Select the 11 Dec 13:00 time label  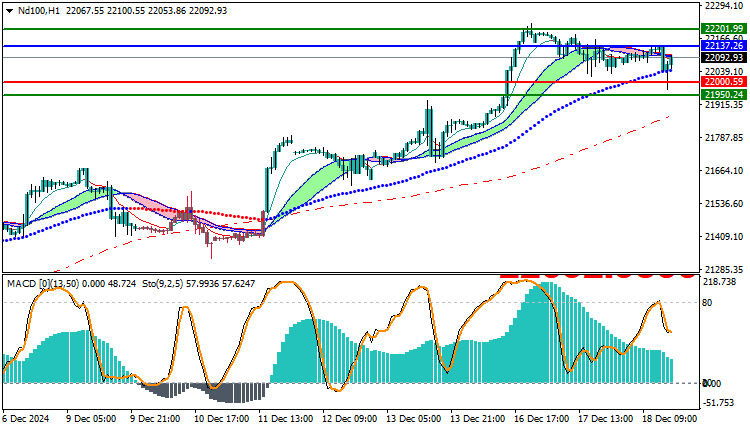(x=286, y=419)
